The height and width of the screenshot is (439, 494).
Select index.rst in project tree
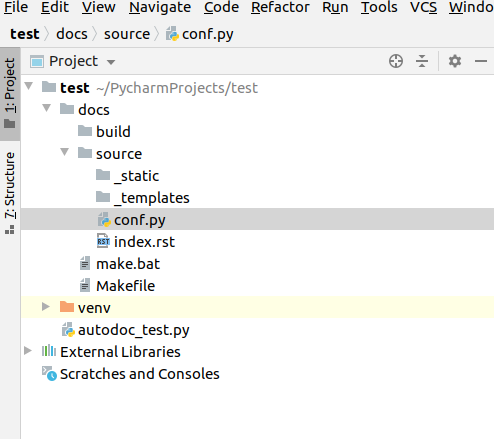tap(144, 242)
